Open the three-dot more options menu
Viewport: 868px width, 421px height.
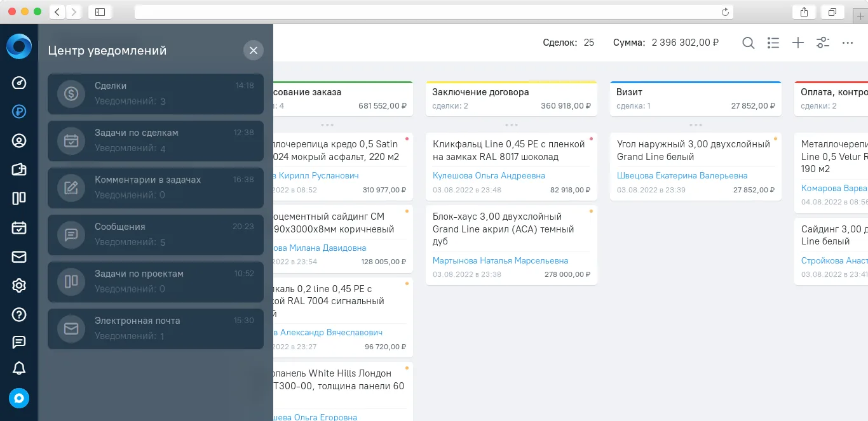[x=848, y=43]
